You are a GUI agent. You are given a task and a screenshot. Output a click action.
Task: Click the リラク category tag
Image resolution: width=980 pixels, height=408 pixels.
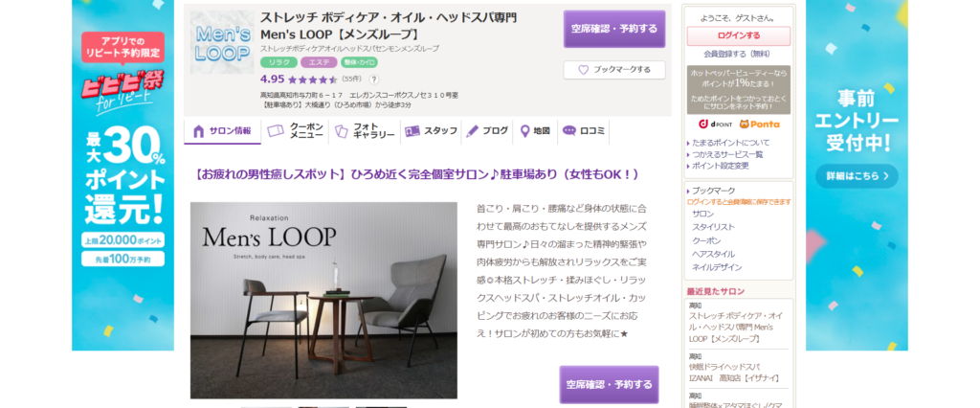pos(278,62)
